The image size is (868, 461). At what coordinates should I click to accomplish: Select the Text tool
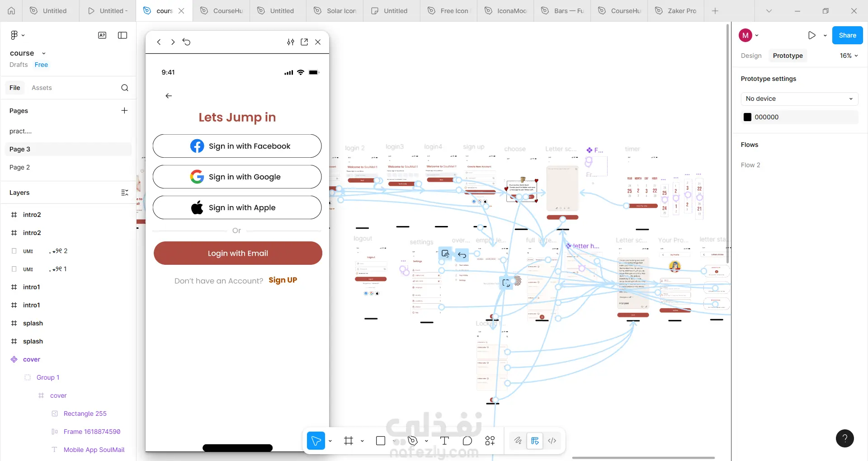(x=444, y=441)
